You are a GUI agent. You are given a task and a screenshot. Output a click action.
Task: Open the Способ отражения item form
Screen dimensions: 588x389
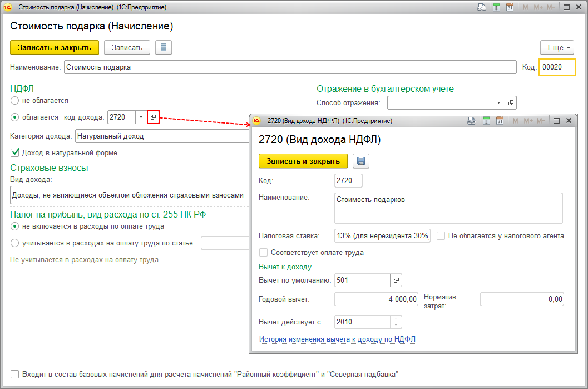[x=511, y=103]
